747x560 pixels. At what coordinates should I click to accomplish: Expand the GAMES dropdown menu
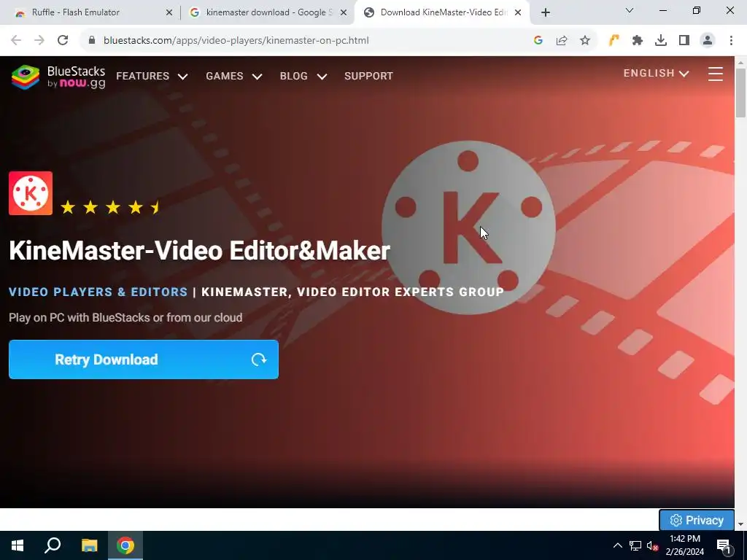(x=234, y=76)
